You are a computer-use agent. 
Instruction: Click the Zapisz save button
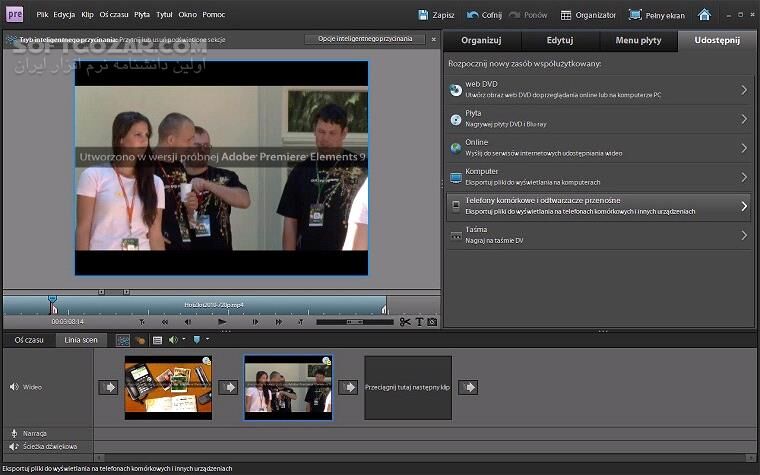[x=437, y=15]
